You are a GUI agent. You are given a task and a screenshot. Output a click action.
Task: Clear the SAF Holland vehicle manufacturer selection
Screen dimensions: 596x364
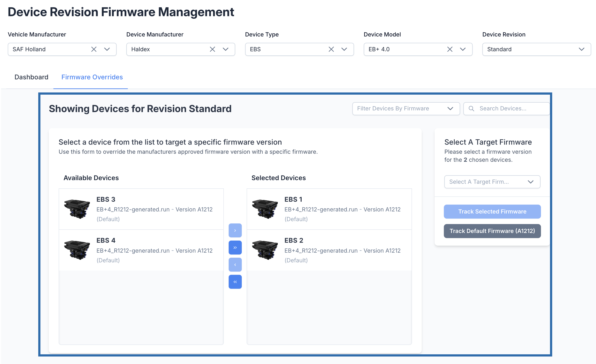[94, 49]
